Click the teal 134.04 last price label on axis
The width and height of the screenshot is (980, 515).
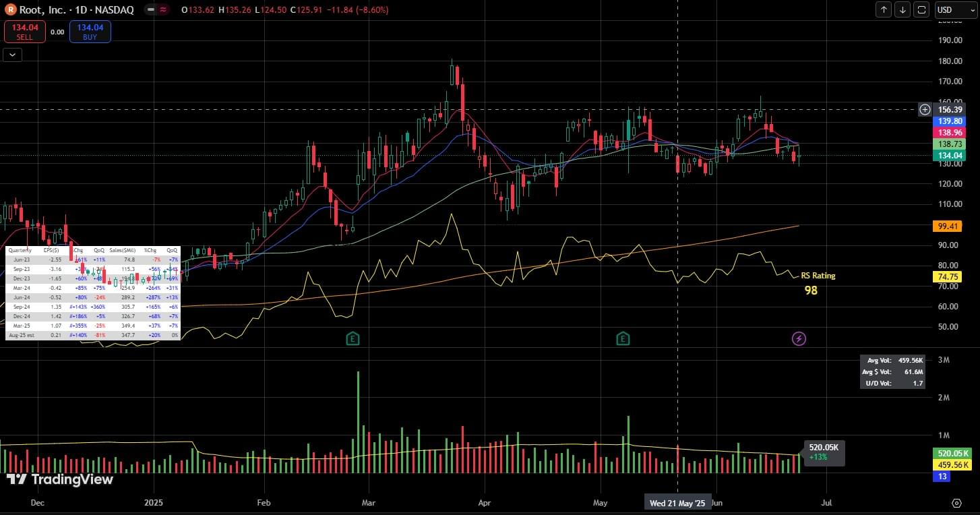(949, 156)
